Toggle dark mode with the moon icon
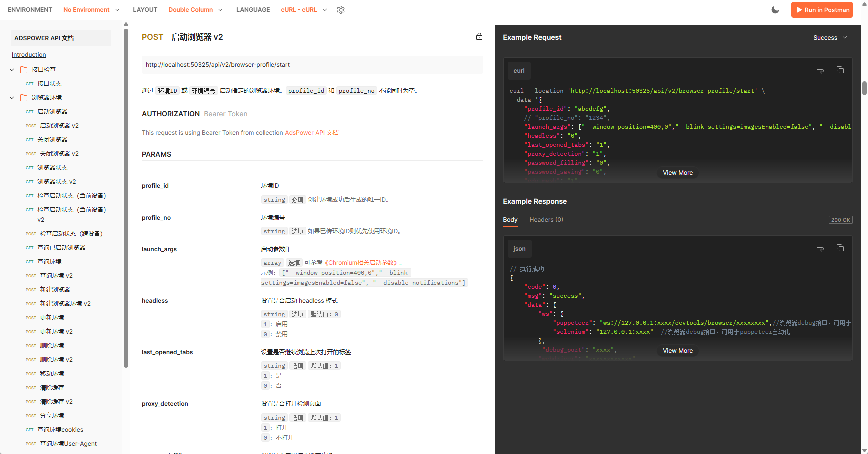This screenshot has width=868, height=454. coord(775,10)
